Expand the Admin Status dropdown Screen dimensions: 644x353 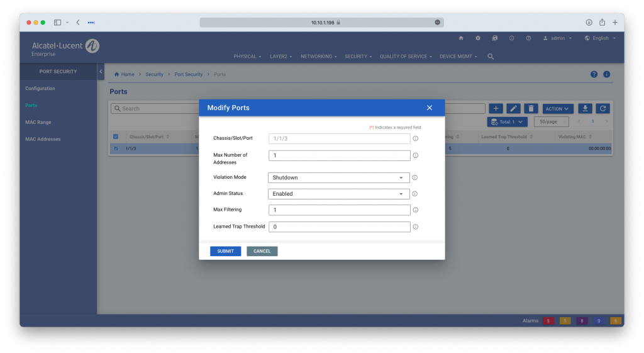(x=339, y=194)
